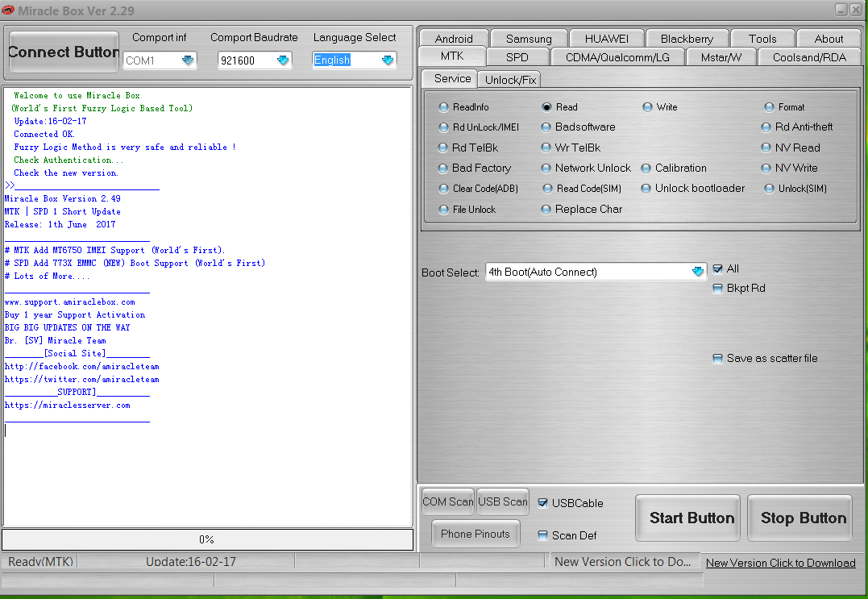The width and height of the screenshot is (868, 599).
Task: Select the Network Unlock option
Action: pos(546,168)
